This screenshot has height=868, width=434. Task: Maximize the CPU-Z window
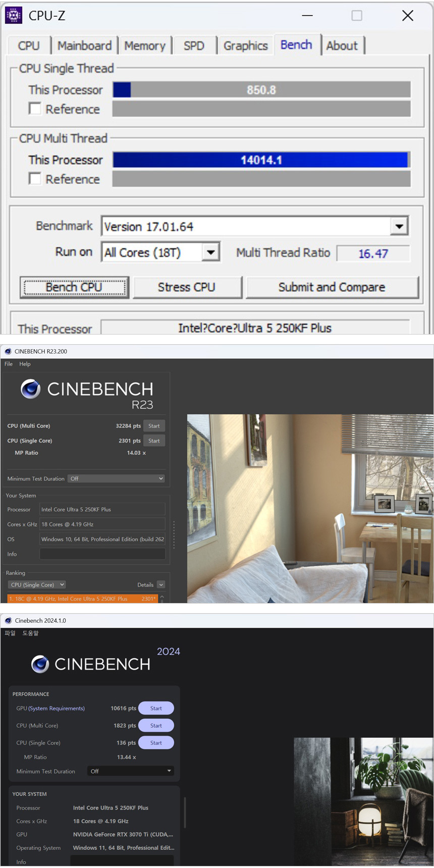click(357, 16)
